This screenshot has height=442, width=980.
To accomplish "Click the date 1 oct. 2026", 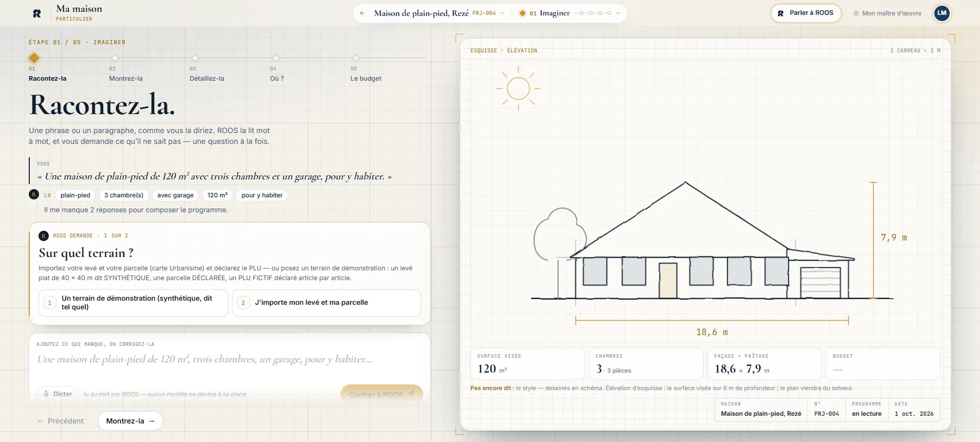I will (914, 414).
